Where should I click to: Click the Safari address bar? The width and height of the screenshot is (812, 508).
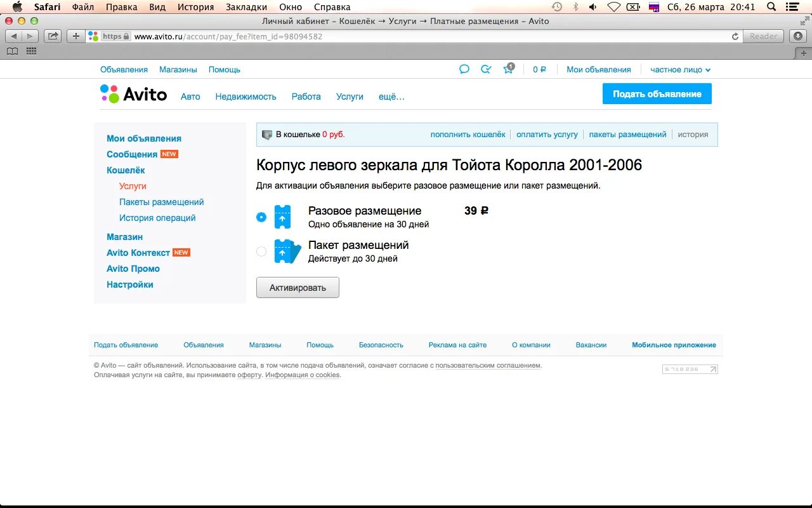point(416,36)
